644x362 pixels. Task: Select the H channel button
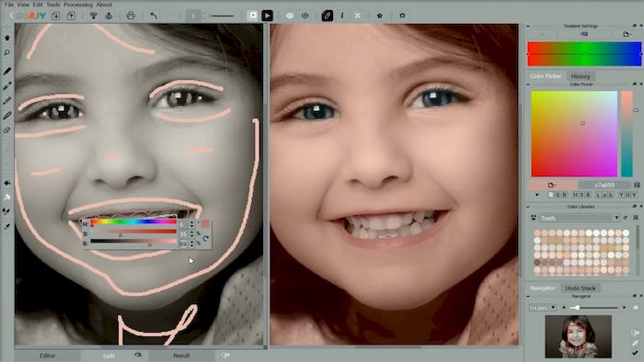point(575,195)
